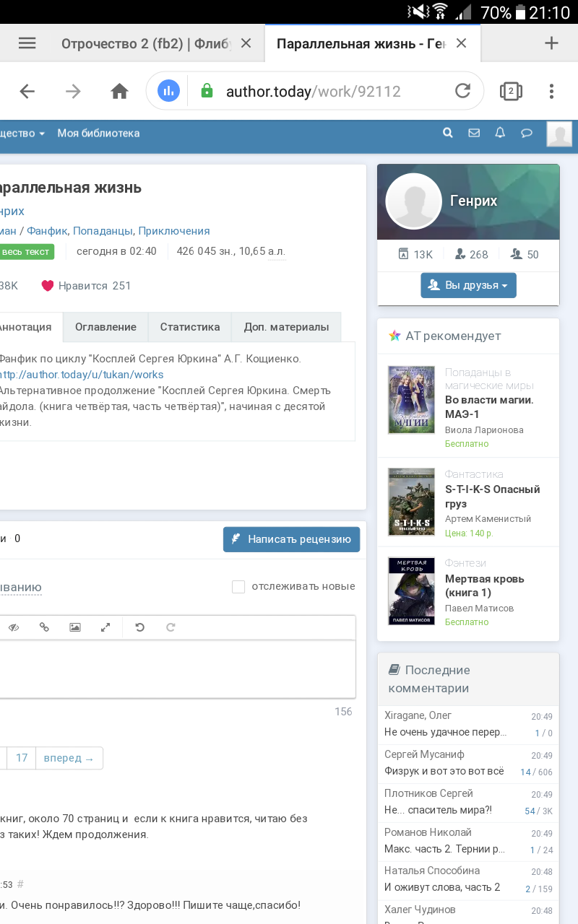The image size is (578, 924).
Task: Open the site search magnifier icon
Action: [x=448, y=133]
